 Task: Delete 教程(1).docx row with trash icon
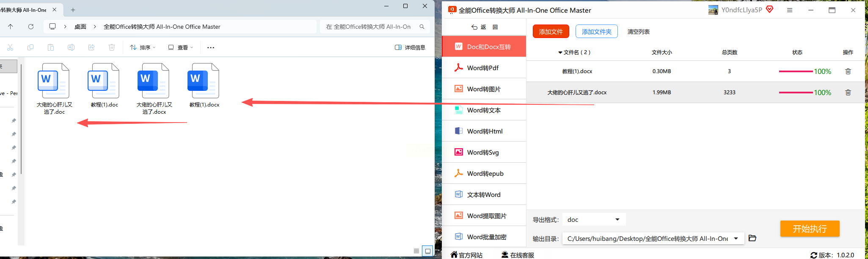tap(848, 71)
